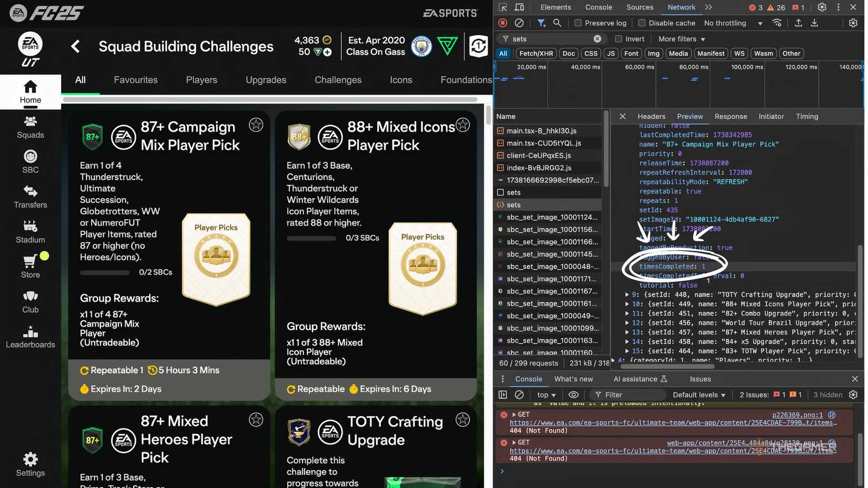Open the Transfers section icon

[30, 191]
